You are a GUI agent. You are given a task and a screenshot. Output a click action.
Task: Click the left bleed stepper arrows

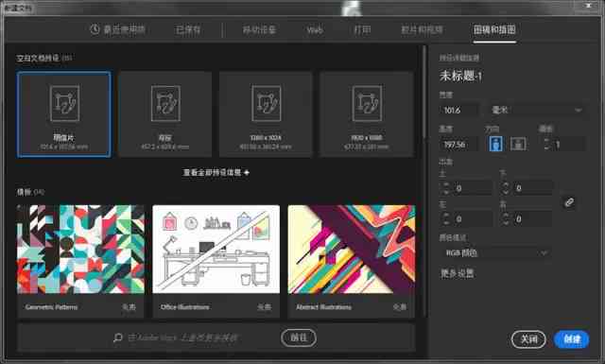[446, 218]
